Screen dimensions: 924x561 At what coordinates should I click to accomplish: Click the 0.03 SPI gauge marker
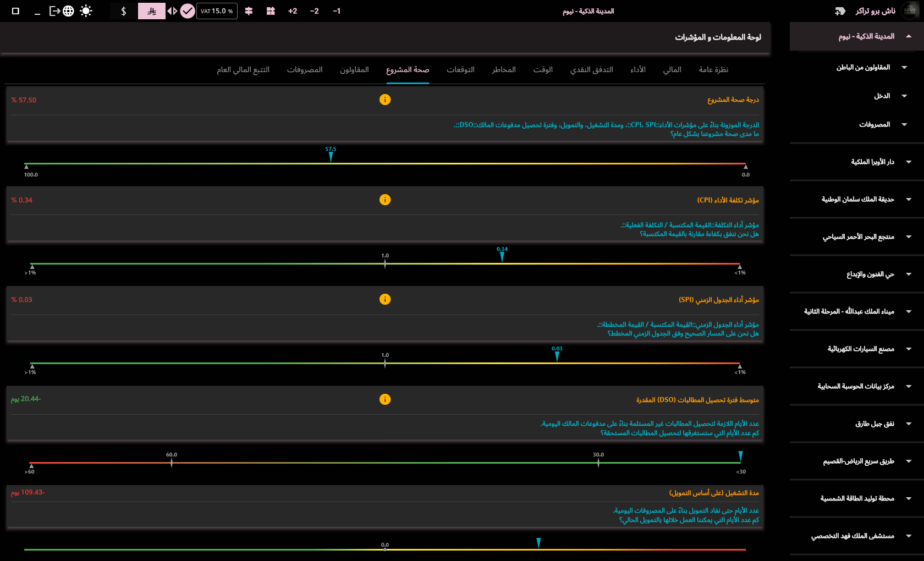[557, 356]
